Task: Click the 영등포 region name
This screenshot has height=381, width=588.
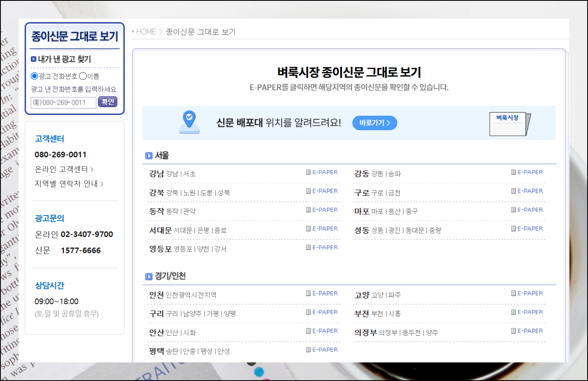Action: pyautogui.click(x=161, y=249)
